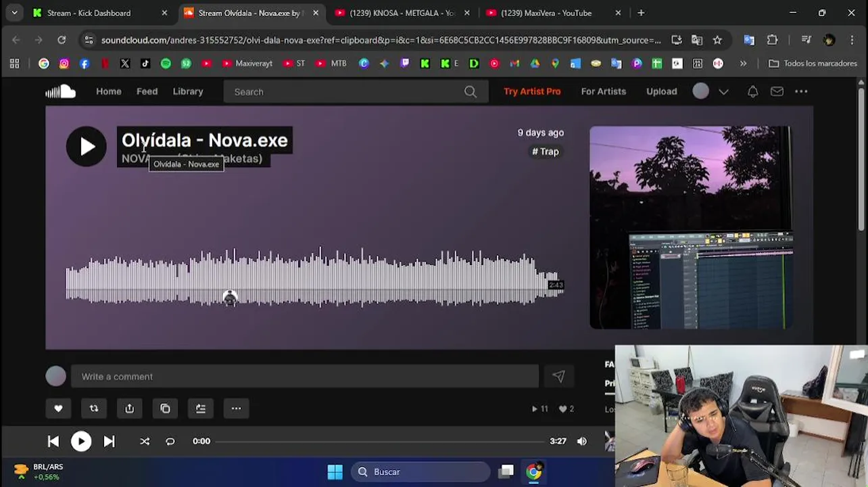Open a new browser tab

click(641, 13)
